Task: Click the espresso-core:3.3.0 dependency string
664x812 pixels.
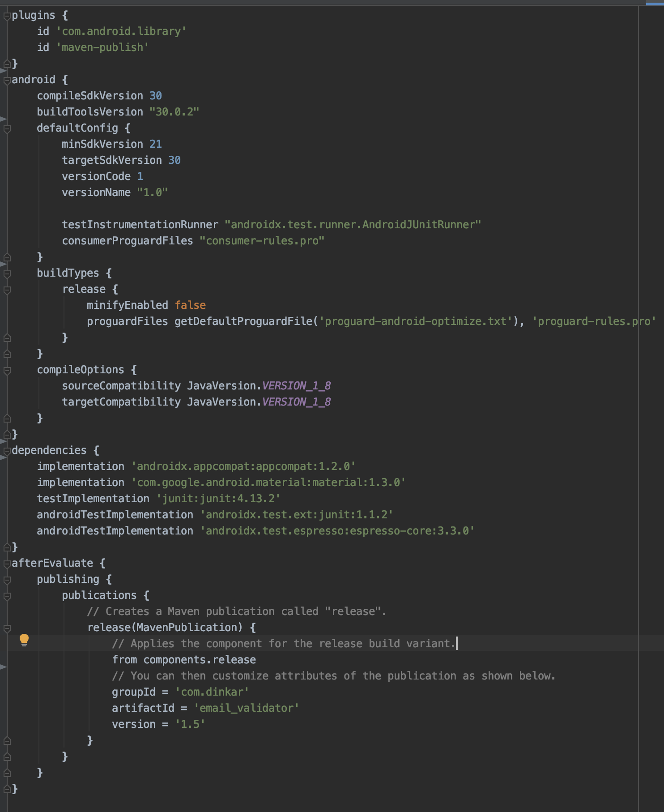Action: pos(337,531)
